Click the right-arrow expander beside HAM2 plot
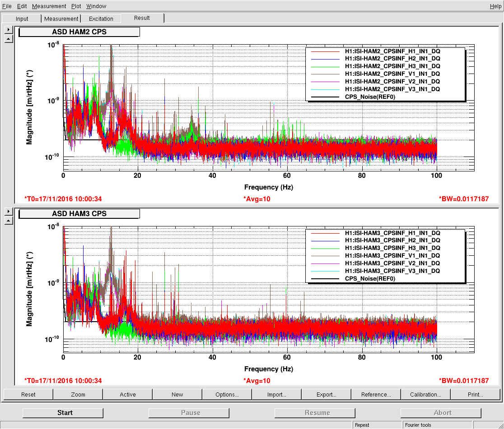The width and height of the screenshot is (504, 429). (9, 29)
